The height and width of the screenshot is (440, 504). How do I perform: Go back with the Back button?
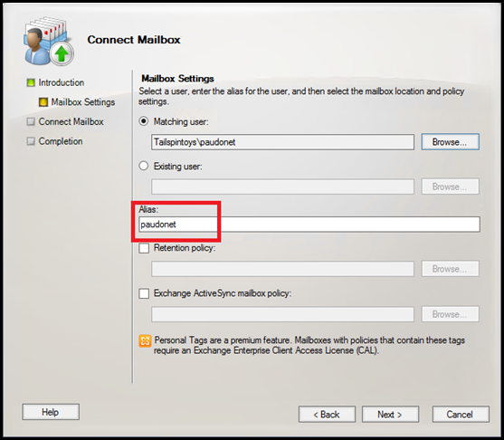point(327,415)
